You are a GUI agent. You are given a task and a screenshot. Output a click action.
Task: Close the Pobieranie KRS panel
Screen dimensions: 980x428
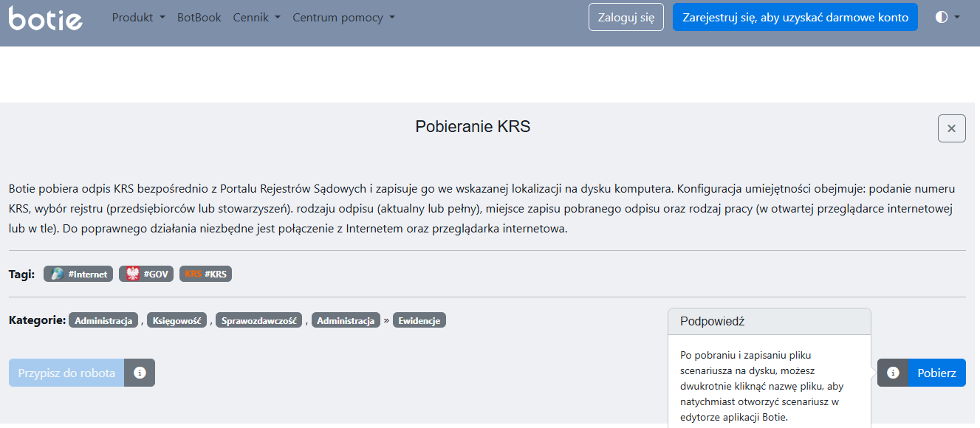[952, 128]
